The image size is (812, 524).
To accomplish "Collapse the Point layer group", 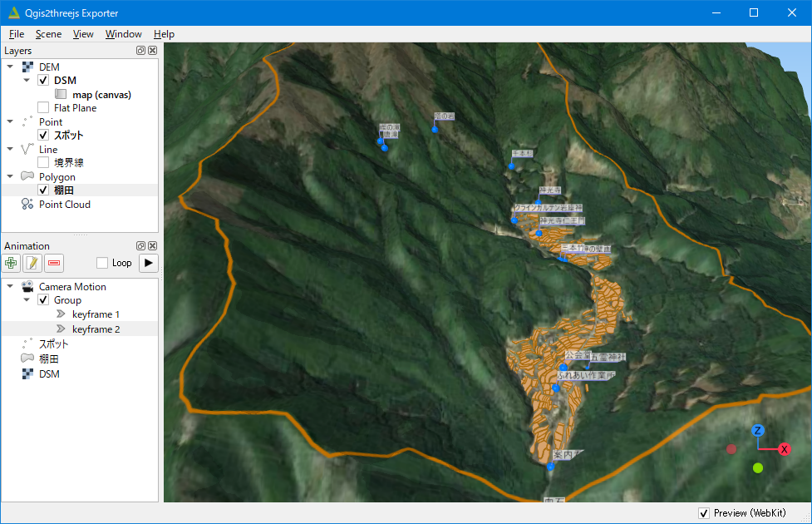I will (10, 121).
